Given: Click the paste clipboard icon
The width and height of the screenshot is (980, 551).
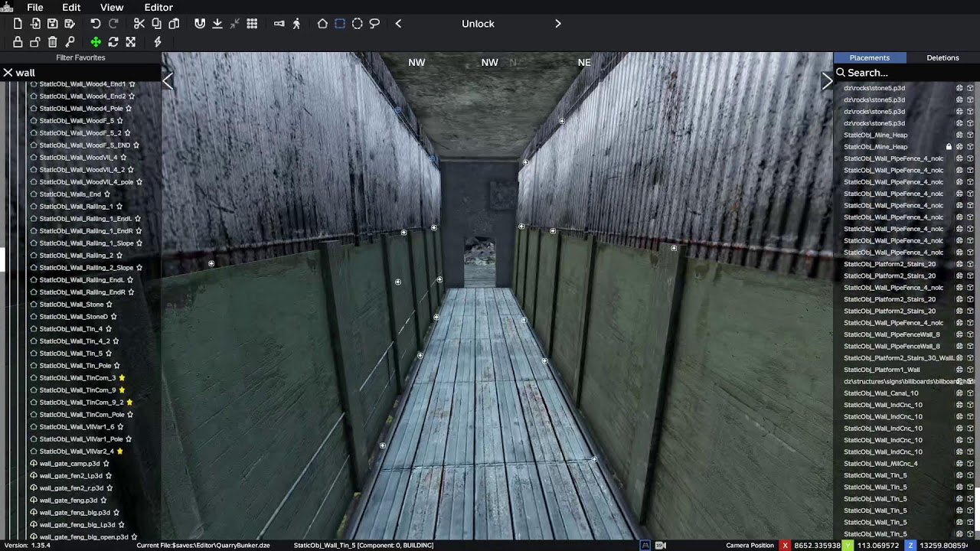Looking at the screenshot, I should 174,24.
